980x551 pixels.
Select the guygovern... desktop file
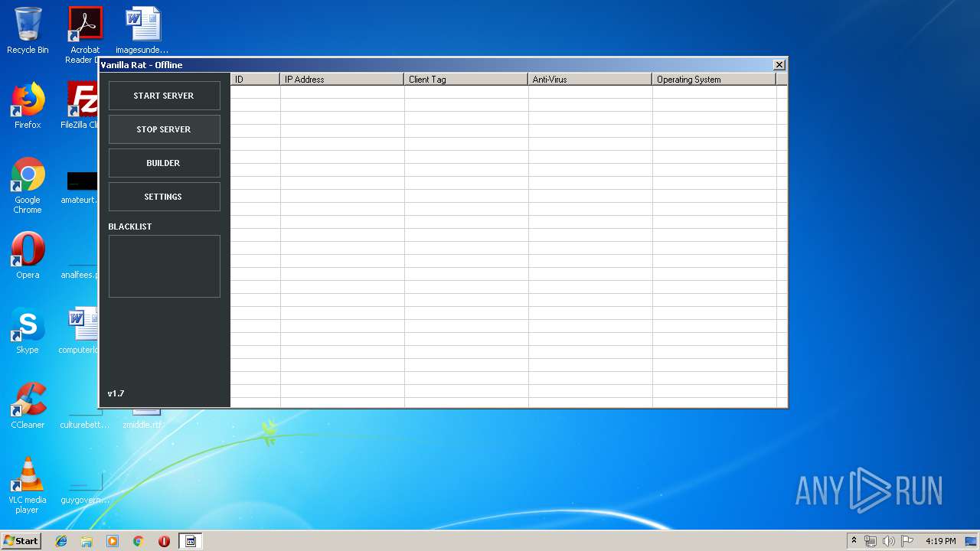[85, 488]
